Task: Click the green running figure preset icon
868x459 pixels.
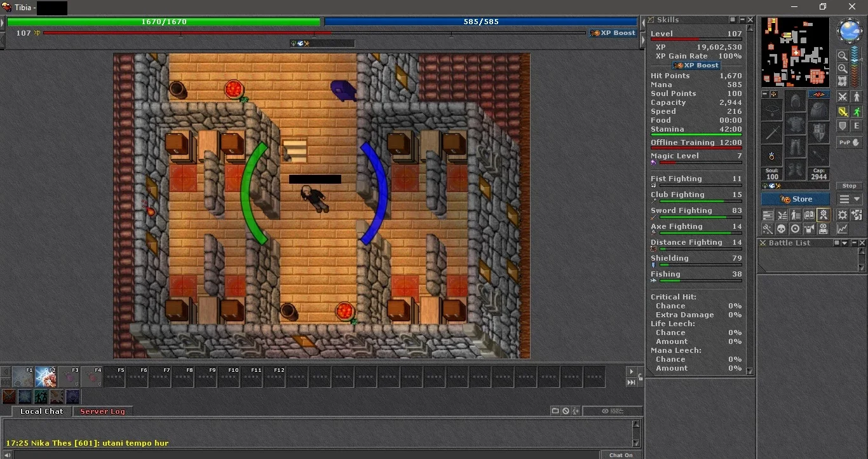Action: [x=41, y=397]
